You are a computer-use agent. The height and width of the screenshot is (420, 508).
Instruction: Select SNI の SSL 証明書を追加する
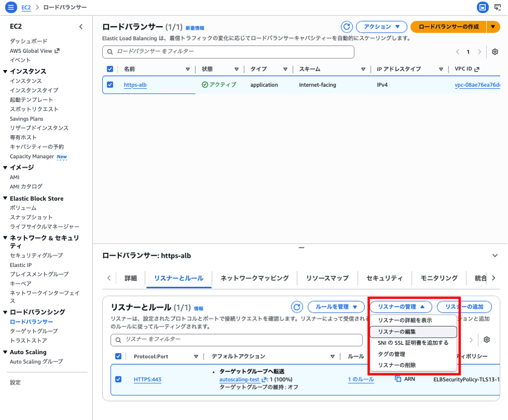(414, 343)
